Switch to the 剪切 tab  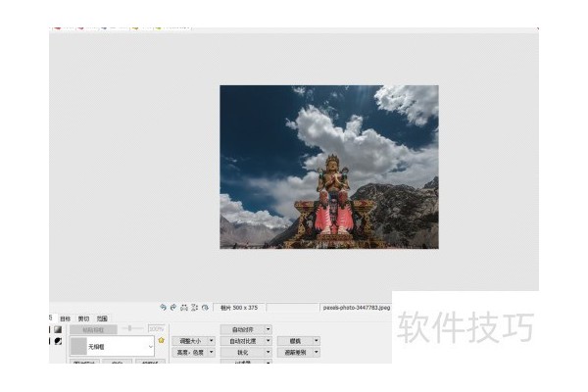83,318
